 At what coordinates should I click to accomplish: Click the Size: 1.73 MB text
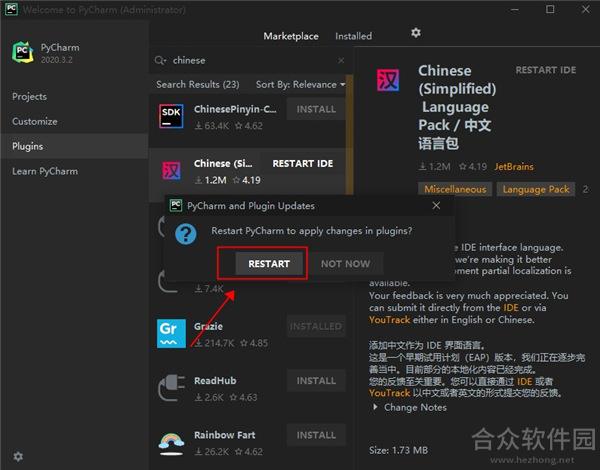(398, 450)
